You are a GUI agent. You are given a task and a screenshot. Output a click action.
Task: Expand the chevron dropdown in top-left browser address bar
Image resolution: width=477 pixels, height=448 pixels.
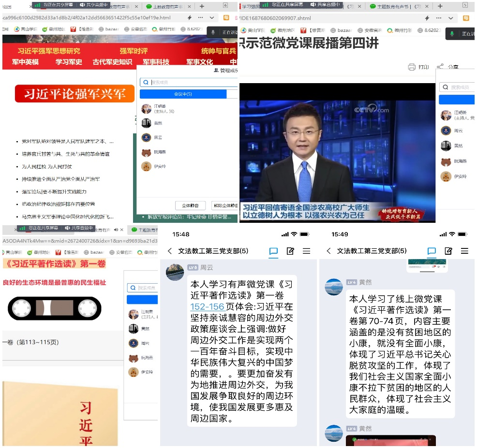click(x=212, y=18)
